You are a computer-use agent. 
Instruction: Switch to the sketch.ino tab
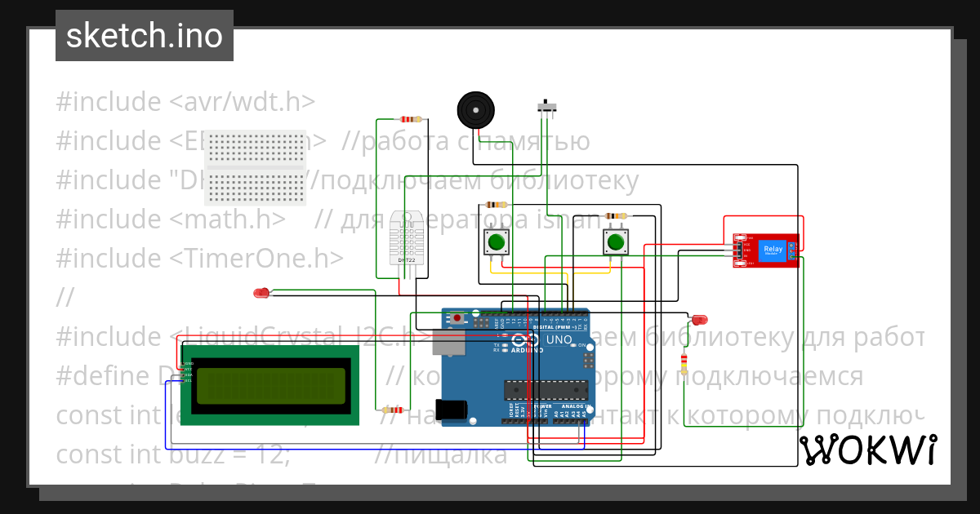(144, 35)
